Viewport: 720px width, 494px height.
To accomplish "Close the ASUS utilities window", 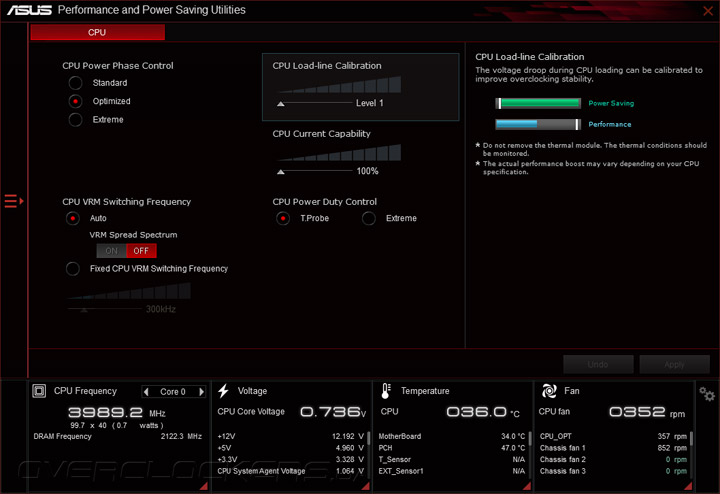I will click(x=708, y=11).
